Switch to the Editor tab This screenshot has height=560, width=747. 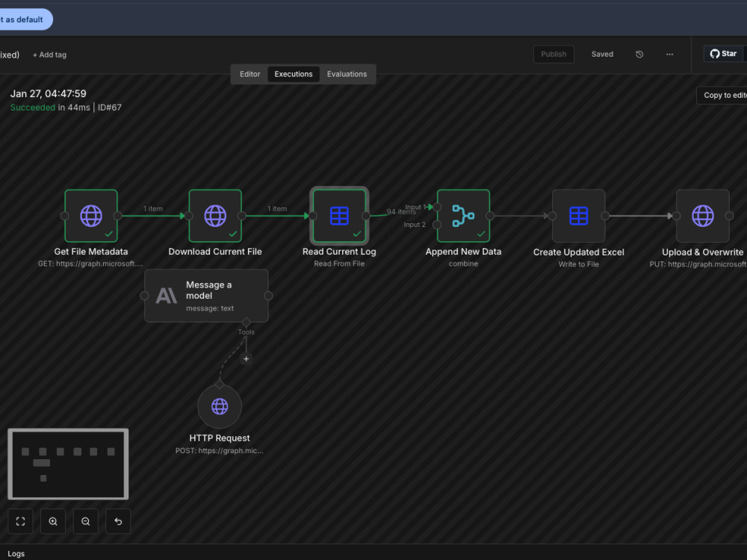pyautogui.click(x=249, y=74)
